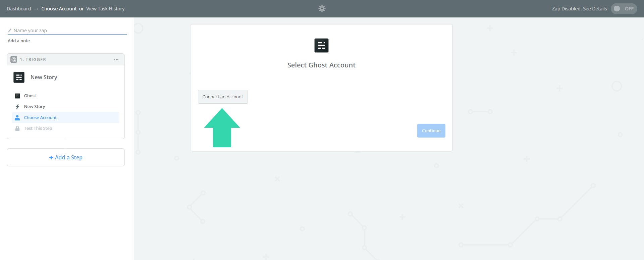Click See Details link

pos(595,9)
